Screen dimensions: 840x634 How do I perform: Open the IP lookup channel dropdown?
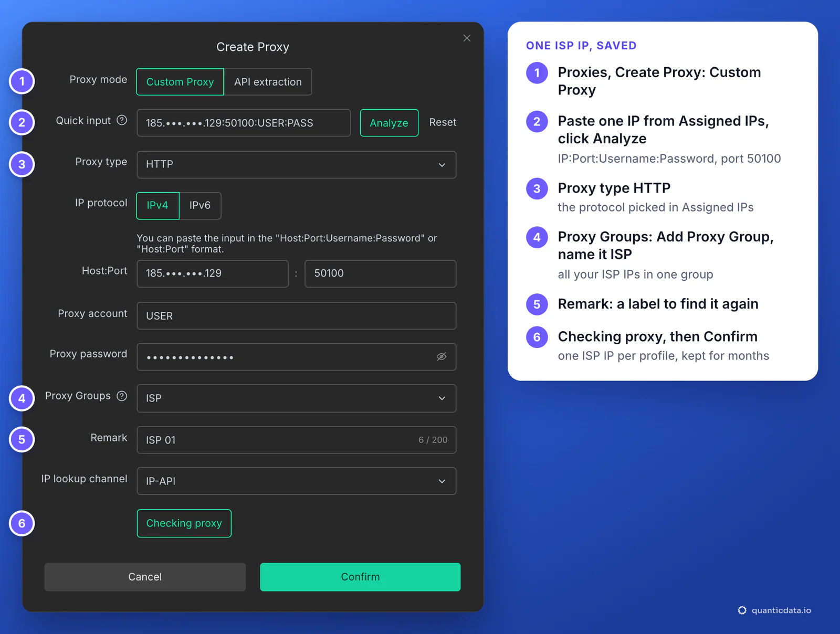(297, 481)
